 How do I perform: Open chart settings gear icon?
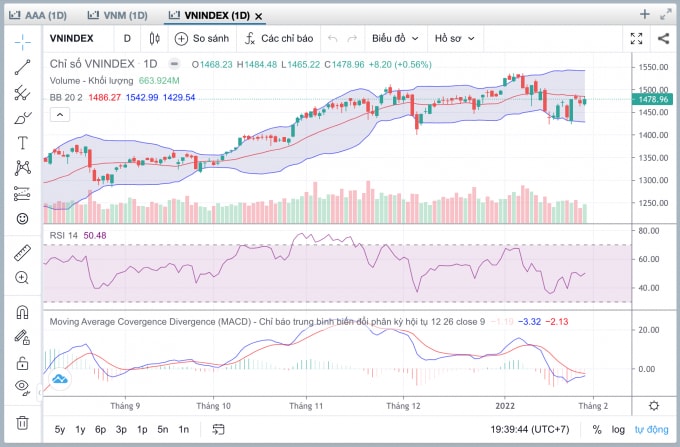click(x=654, y=406)
